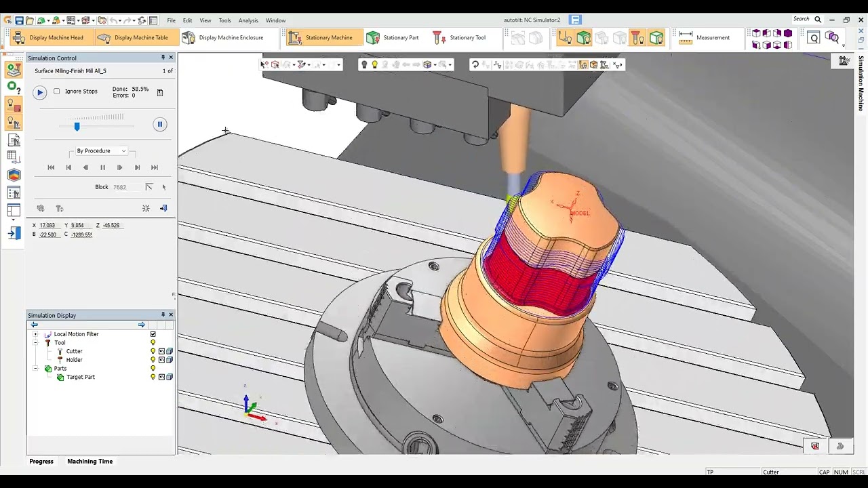
Task: Close the Simulation Display panel
Action: coord(171,315)
